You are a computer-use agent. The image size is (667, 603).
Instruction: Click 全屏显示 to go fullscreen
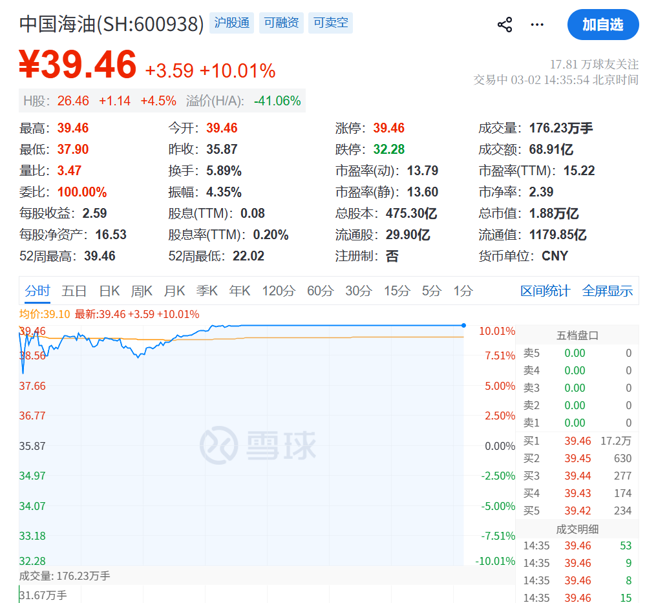(608, 291)
